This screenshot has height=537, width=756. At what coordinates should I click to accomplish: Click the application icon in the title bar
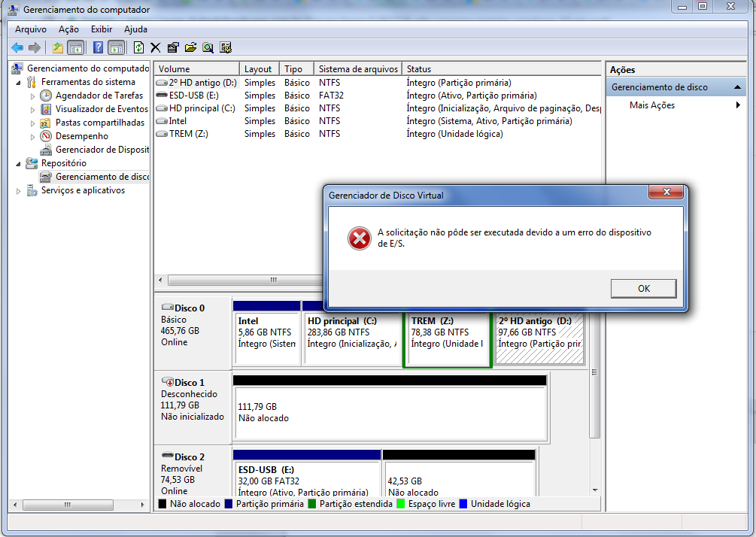[x=13, y=10]
